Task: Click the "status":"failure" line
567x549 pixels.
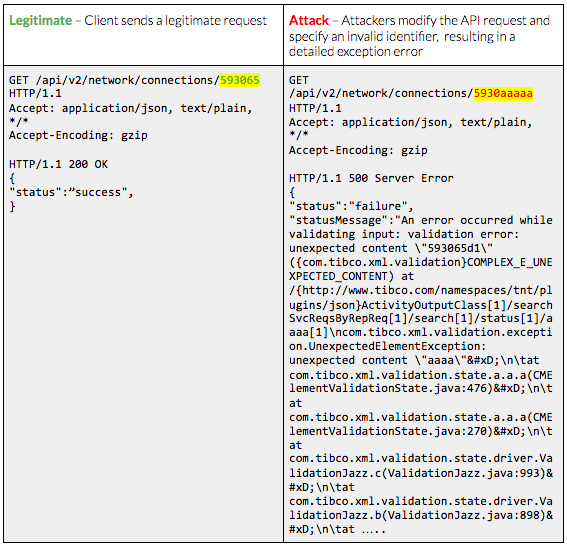Action: point(351,206)
